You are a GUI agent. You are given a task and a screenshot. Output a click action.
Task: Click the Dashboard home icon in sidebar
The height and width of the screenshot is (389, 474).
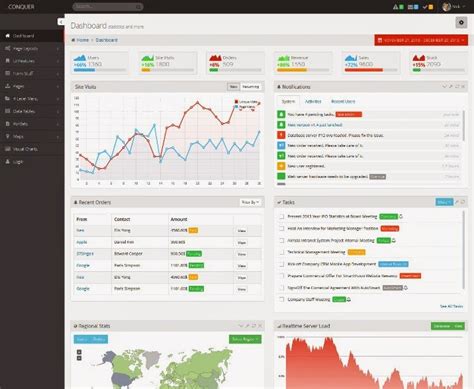click(8, 36)
